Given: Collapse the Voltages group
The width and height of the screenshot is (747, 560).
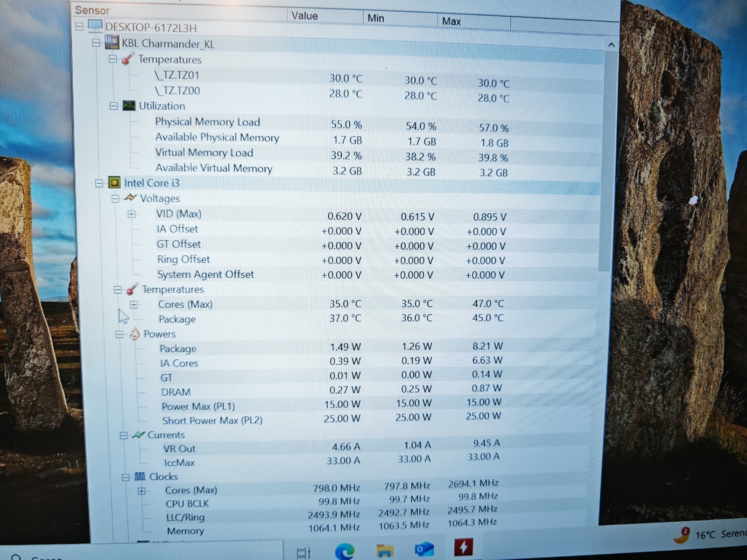Looking at the screenshot, I should click(115, 199).
